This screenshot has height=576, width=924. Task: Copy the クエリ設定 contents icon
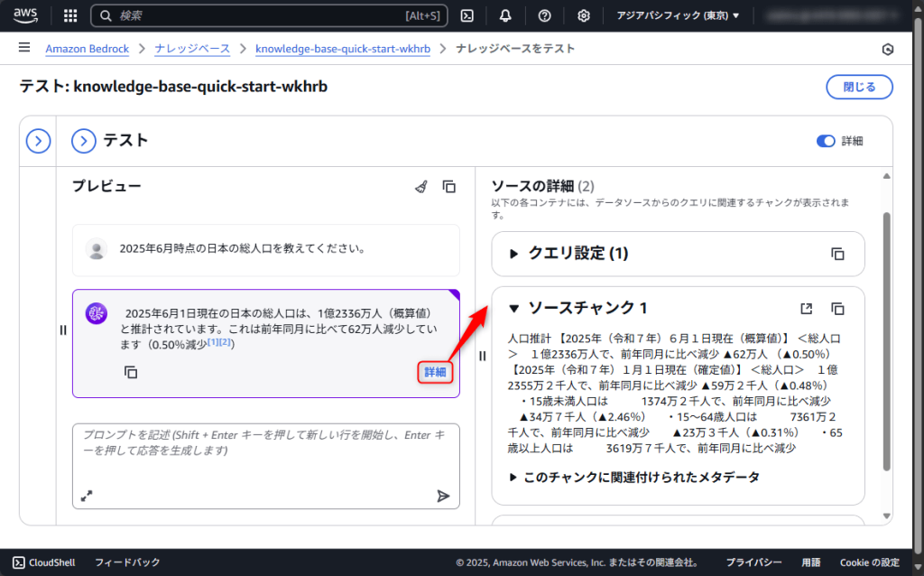pos(837,254)
